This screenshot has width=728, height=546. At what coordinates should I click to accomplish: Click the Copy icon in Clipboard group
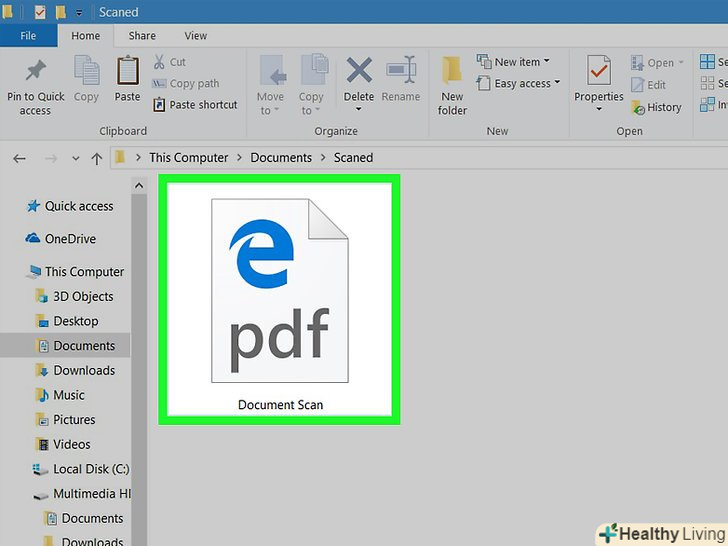coord(86,71)
